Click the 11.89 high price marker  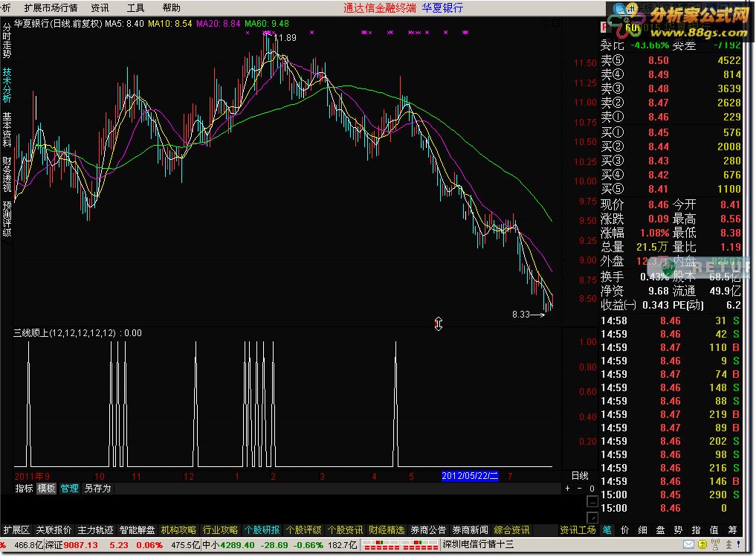tap(285, 38)
